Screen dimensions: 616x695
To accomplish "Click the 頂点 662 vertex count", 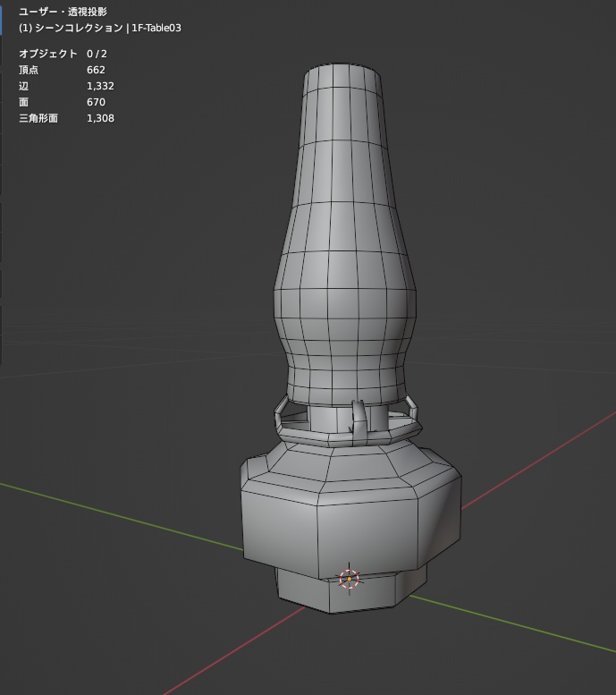I will point(62,70).
